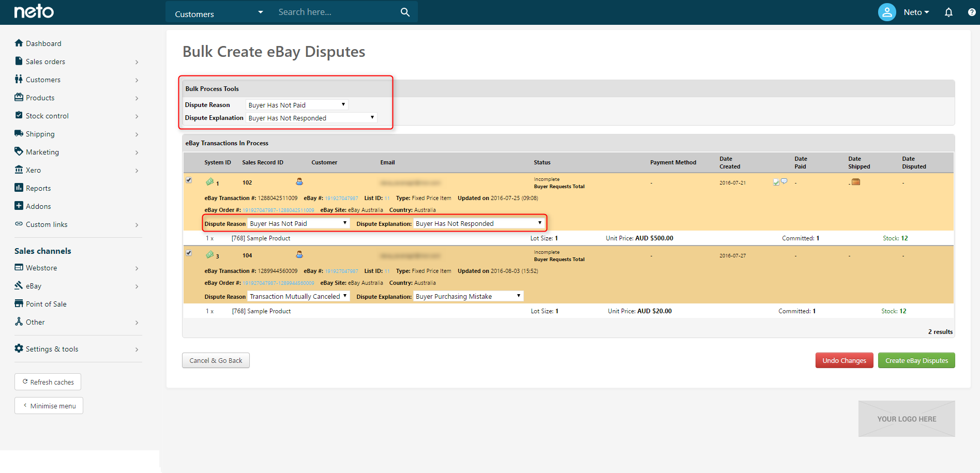This screenshot has height=473, width=980.
Task: Open Bulk Process Tools Dispute Explanation dropdown
Action: 311,118
